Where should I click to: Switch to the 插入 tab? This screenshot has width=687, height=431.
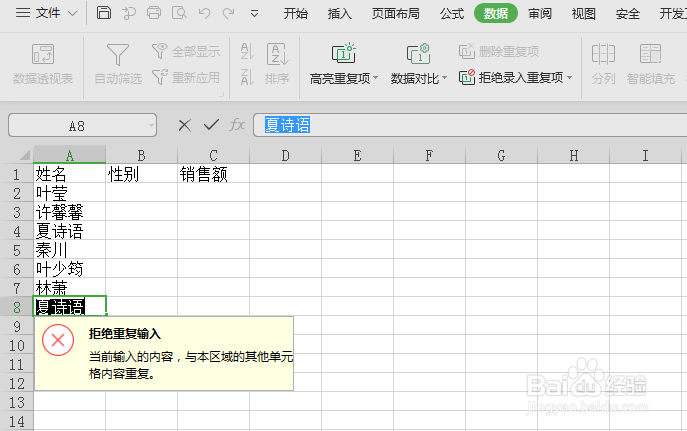pos(340,14)
